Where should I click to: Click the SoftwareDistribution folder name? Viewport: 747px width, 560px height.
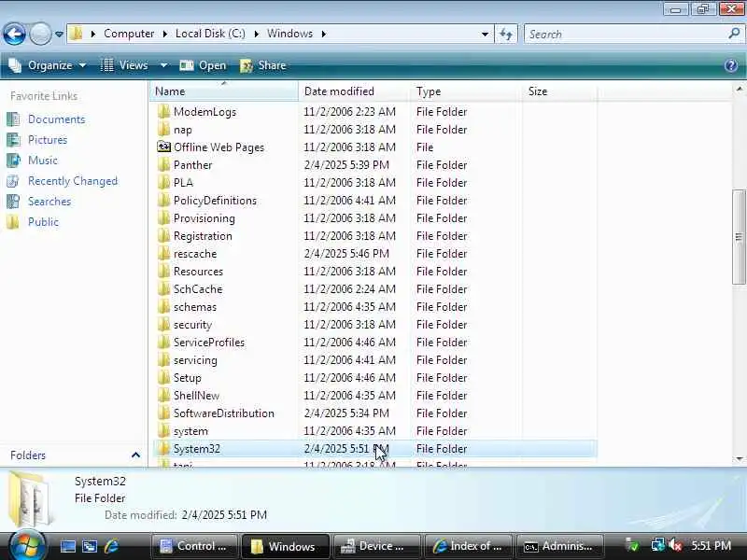(223, 413)
